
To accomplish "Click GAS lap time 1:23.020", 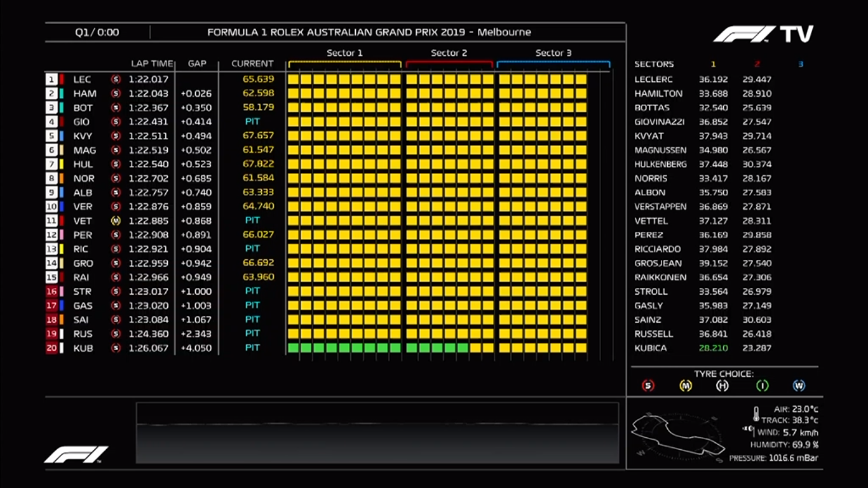I will click(149, 306).
